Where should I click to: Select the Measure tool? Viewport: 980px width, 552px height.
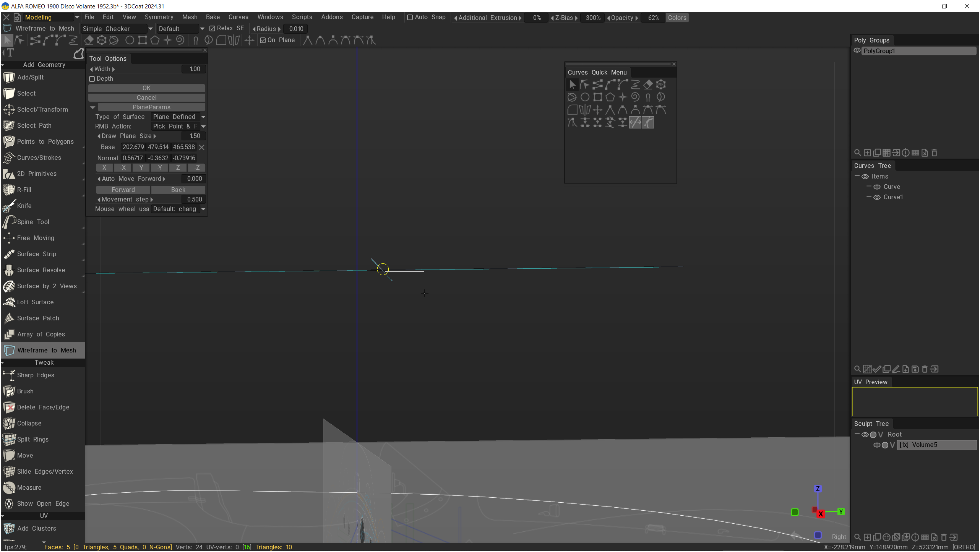pos(29,487)
